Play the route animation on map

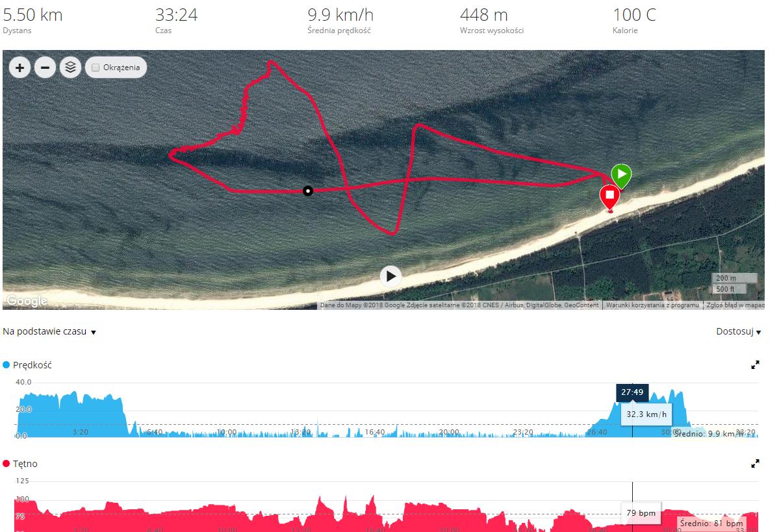(390, 276)
